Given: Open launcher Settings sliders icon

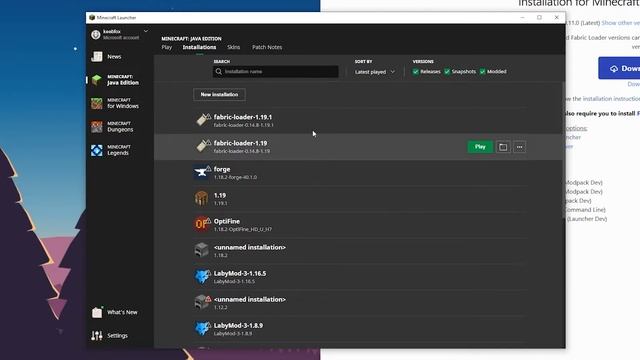Looking at the screenshot, I should (97, 336).
